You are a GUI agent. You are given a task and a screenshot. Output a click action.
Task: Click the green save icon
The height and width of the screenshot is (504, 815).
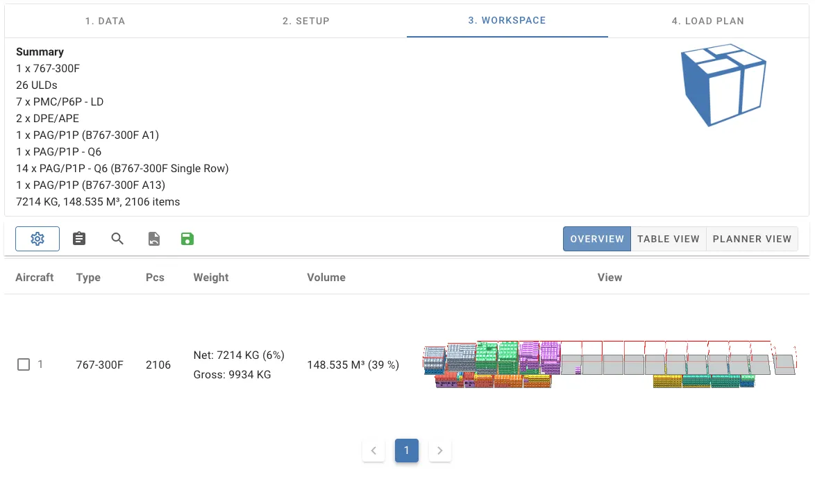(x=187, y=239)
